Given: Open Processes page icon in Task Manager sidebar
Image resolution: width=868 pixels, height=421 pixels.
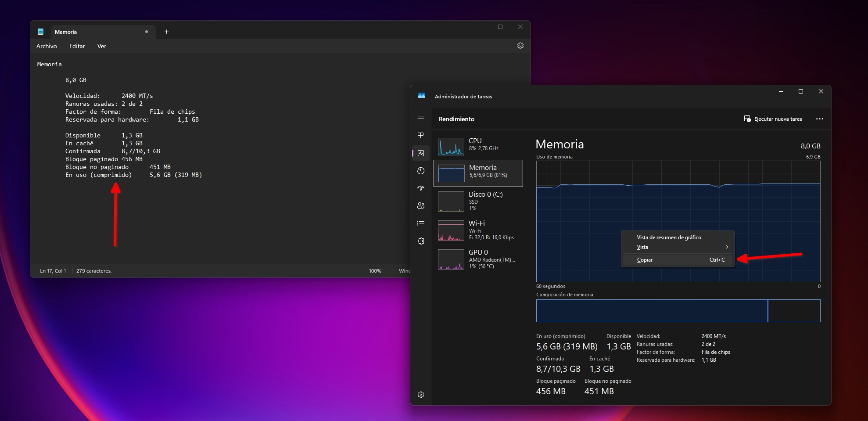Looking at the screenshot, I should click(421, 136).
